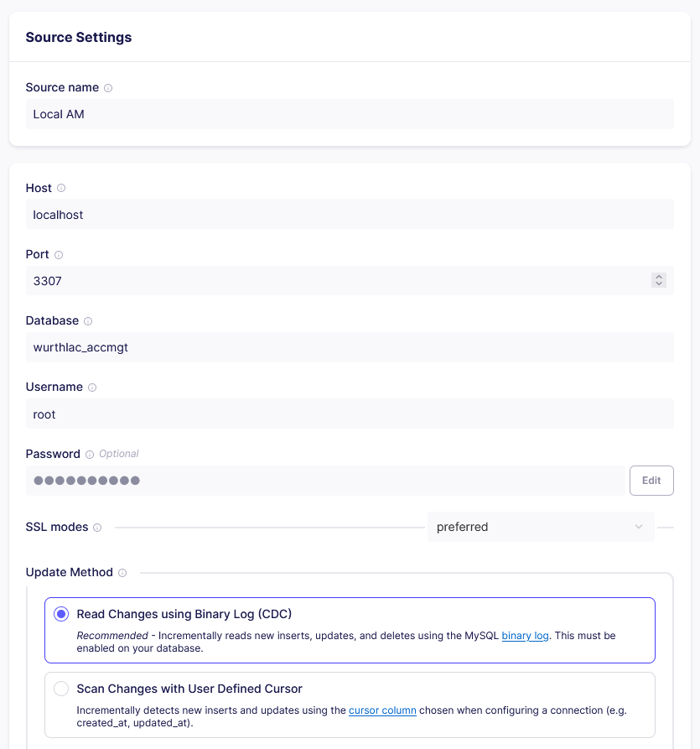Click the info icon beside Update Method
The height and width of the screenshot is (749, 700).
tap(122, 573)
